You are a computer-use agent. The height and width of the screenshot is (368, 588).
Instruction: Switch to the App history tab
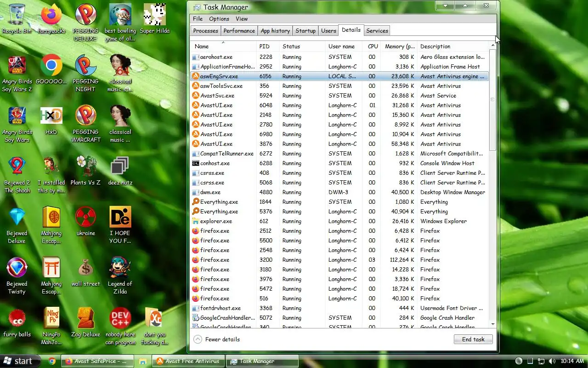[x=275, y=31]
